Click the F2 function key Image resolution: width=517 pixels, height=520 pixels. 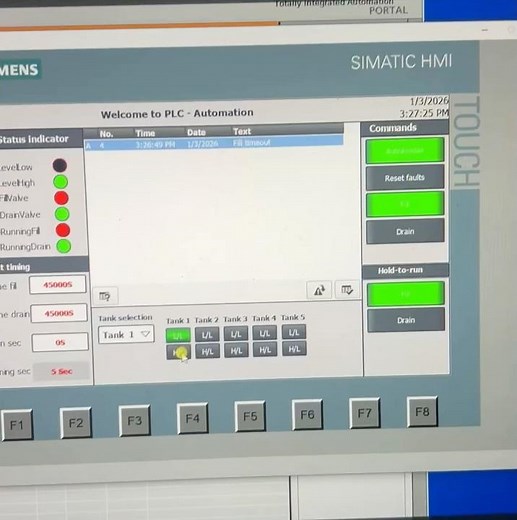point(76,423)
